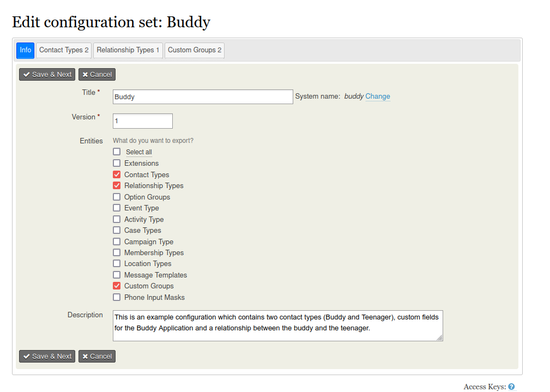Click the 'Select all' label text
Screen dimensions: 550x392
pos(139,152)
